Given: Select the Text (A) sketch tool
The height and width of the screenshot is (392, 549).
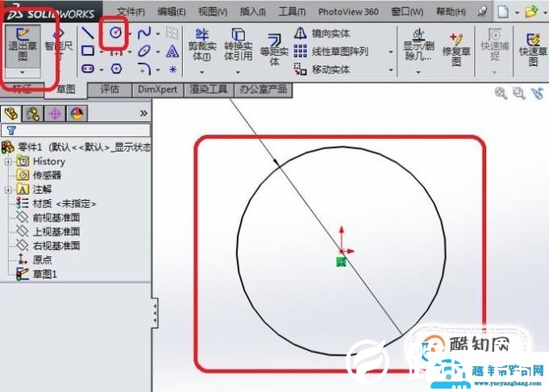Looking at the screenshot, I should [173, 52].
